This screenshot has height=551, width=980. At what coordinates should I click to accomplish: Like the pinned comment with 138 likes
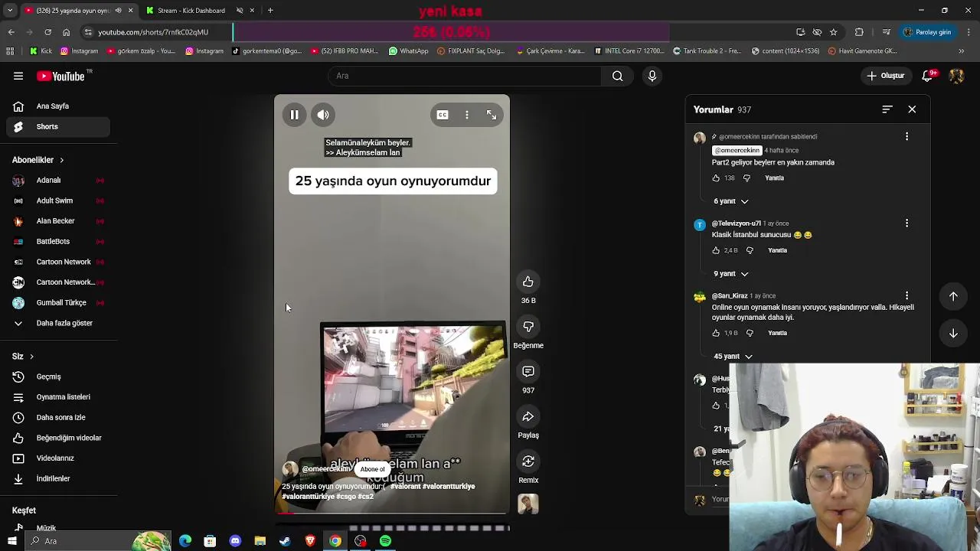pyautogui.click(x=716, y=178)
